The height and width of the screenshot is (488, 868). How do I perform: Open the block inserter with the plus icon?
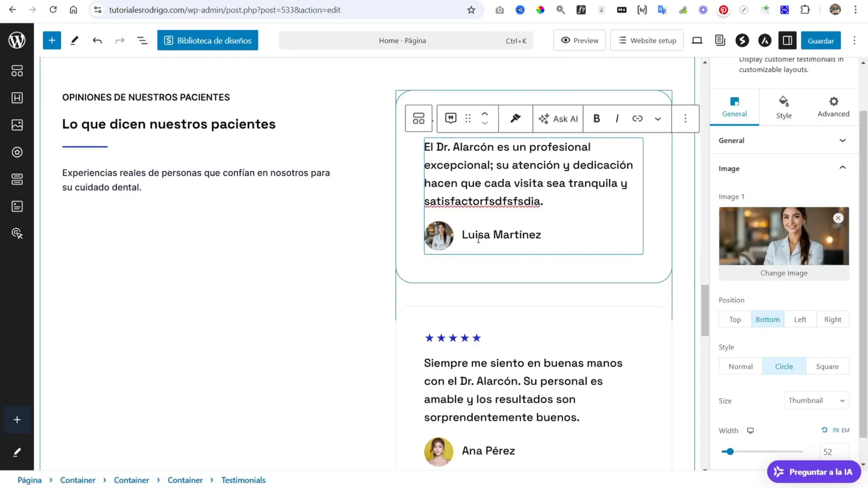52,40
